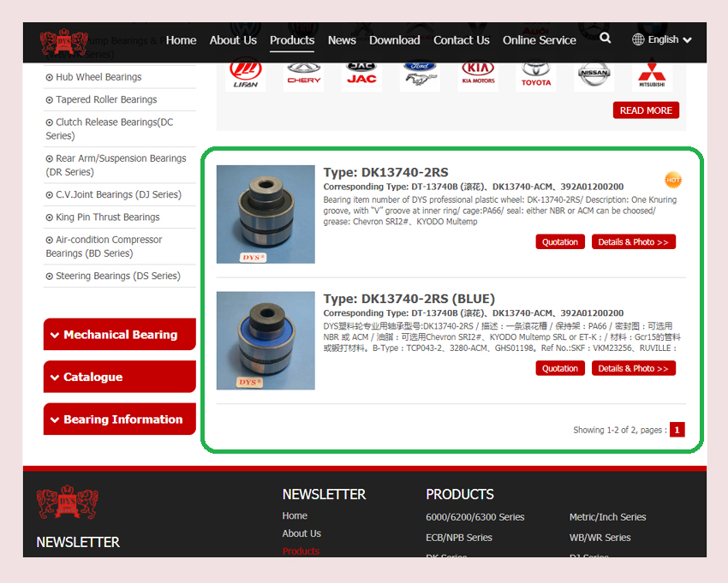The image size is (728, 583).
Task: Open the Ford Mustang brand logo
Action: 420,74
